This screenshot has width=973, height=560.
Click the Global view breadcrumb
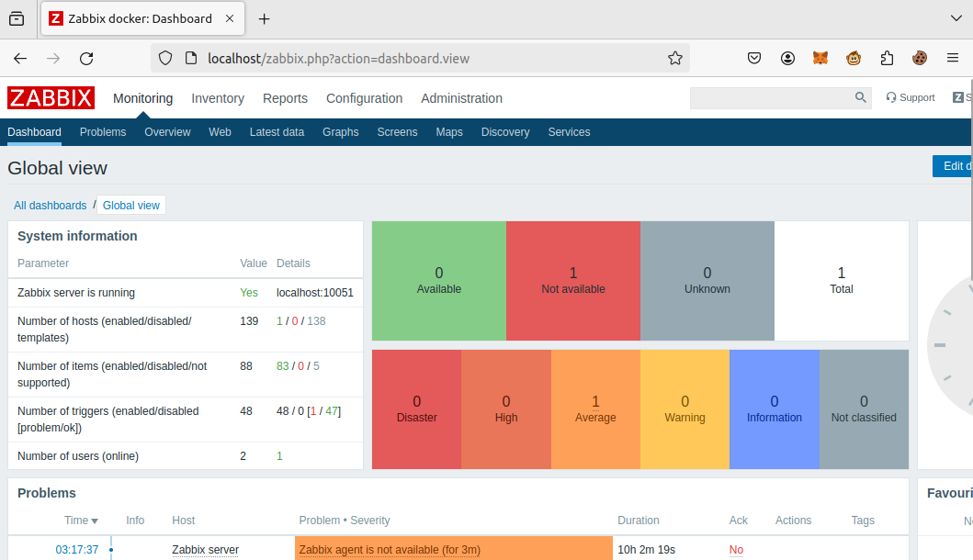coord(131,206)
